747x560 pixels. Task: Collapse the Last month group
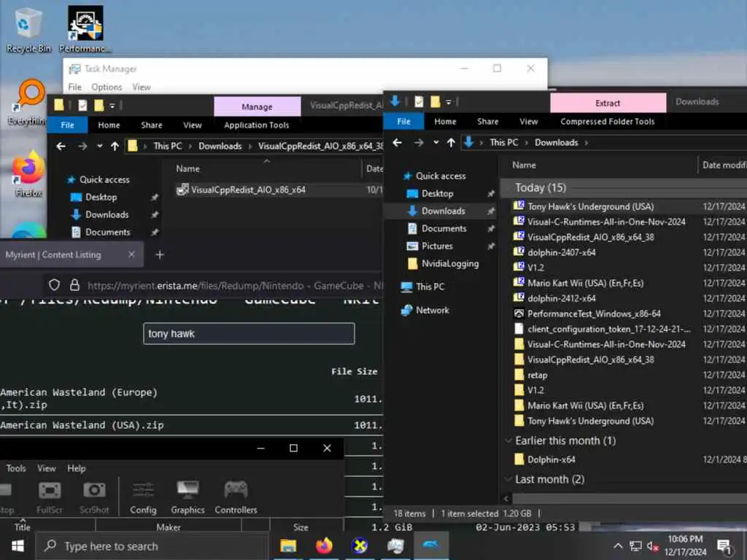click(508, 479)
